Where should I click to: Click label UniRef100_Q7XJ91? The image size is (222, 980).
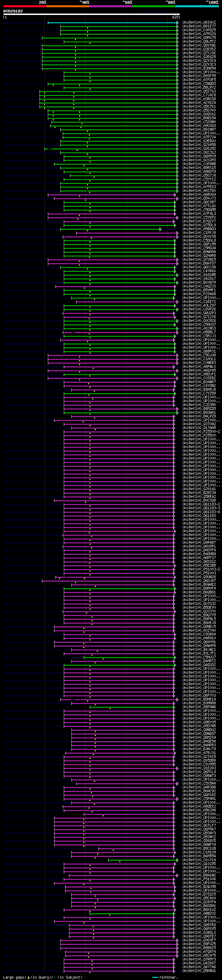point(199,53)
